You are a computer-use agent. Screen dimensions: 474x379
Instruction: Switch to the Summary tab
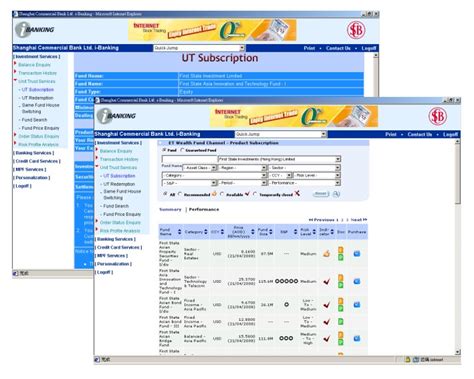[x=170, y=209]
